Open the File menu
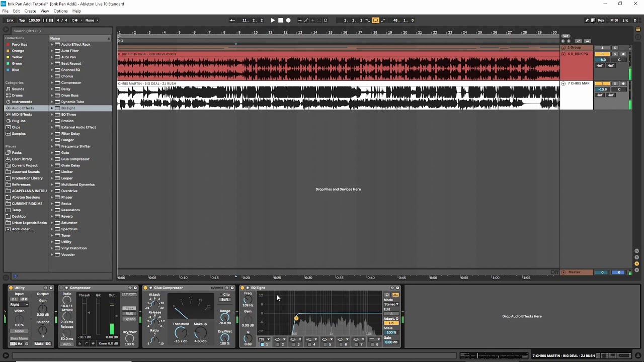 coord(5,11)
